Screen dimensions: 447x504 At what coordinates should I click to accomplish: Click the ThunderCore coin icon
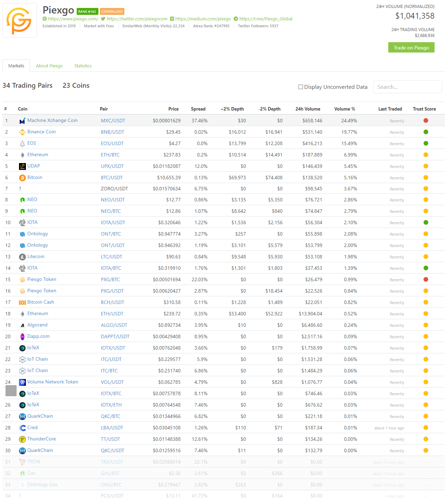pyautogui.click(x=22, y=439)
